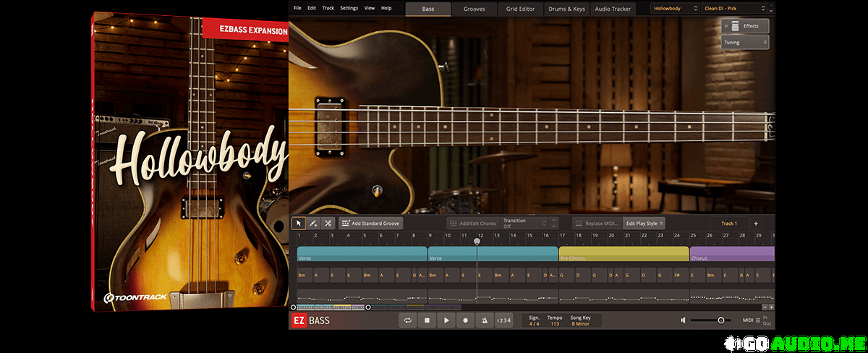Click the Song Key B Minor field
Viewport: 868px width, 353px height.
point(582,320)
